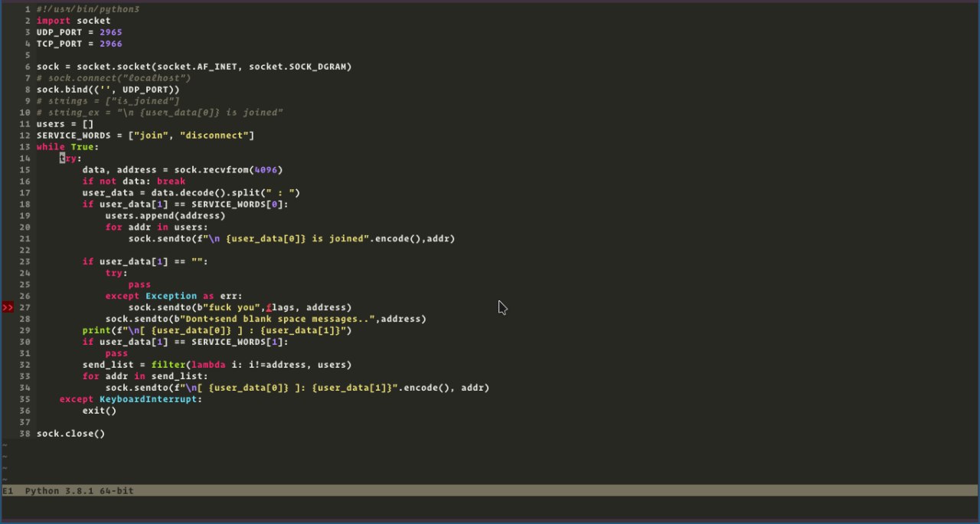
Task: Click the inner 'try:' on line 24
Action: click(x=117, y=273)
